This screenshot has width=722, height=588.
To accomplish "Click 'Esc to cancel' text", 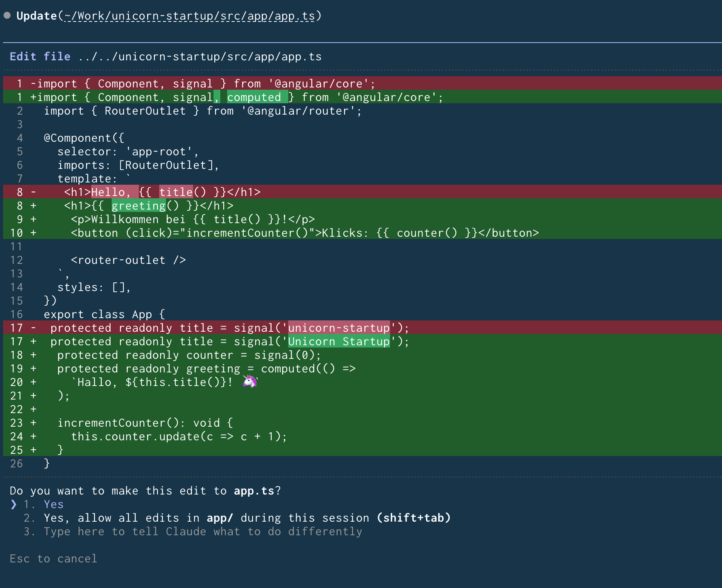I will point(53,558).
